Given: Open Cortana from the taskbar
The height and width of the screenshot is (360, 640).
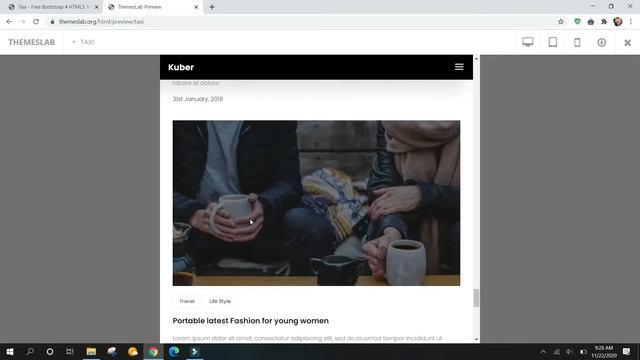Looking at the screenshot, I should click(50, 351).
